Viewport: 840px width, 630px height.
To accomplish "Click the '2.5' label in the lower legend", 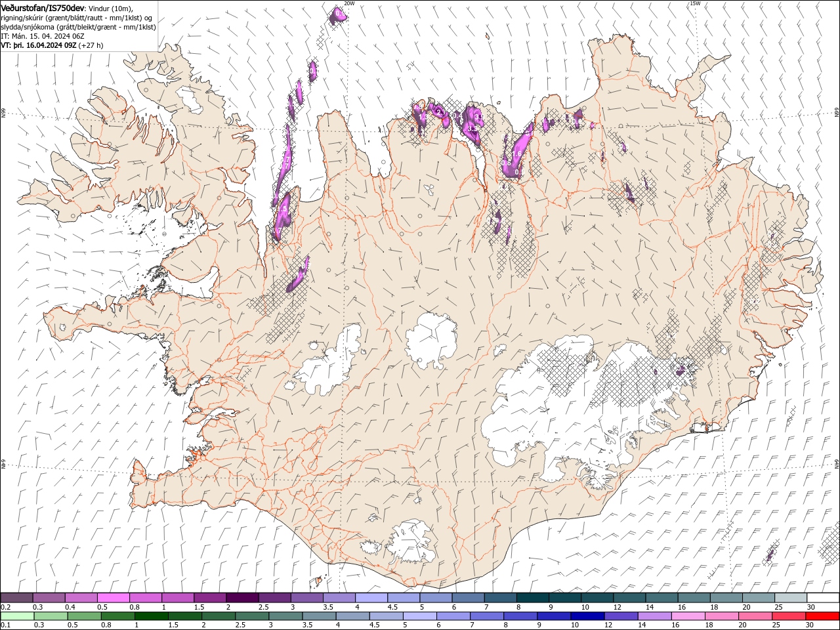I will tap(240, 625).
